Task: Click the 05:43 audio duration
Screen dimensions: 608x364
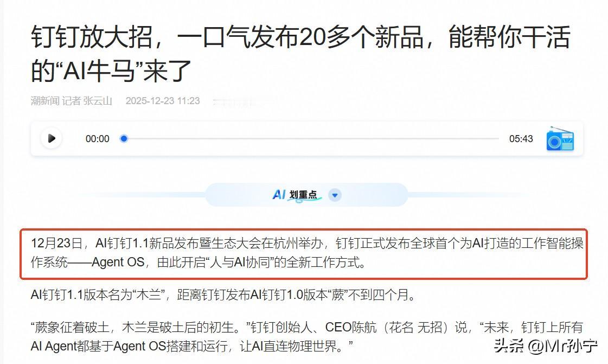Action: pyautogui.click(x=521, y=139)
